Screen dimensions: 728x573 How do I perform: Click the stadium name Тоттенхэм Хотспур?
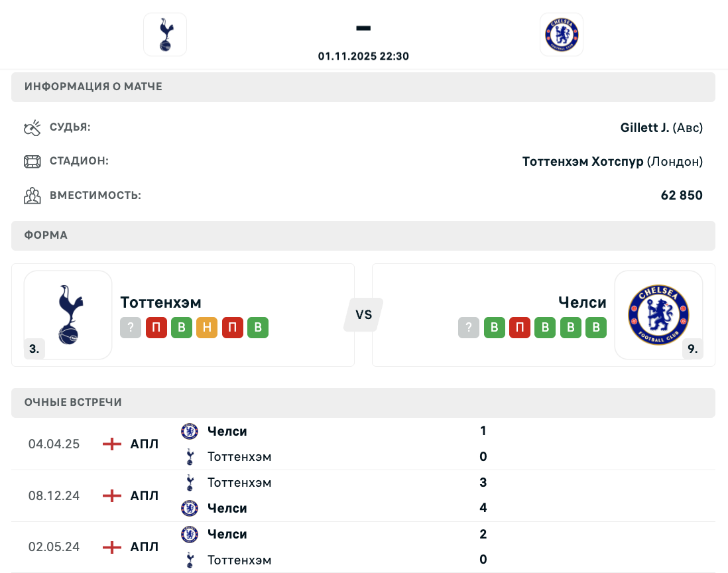pyautogui.click(x=583, y=161)
